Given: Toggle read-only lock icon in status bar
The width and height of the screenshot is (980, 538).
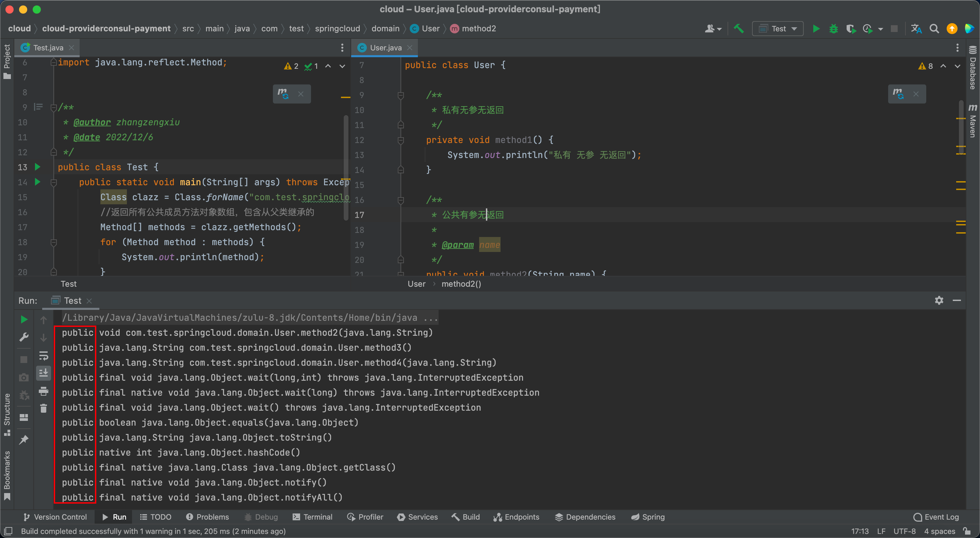Looking at the screenshot, I should [967, 531].
